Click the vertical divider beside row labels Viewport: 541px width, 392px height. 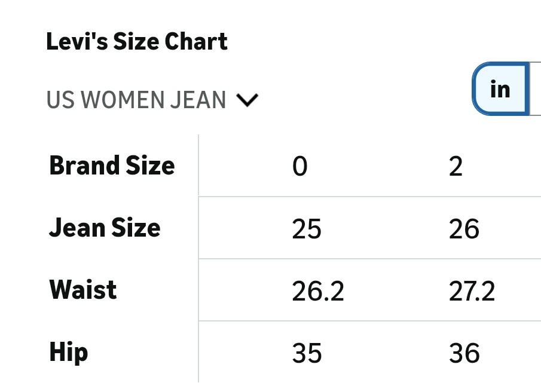(198, 258)
